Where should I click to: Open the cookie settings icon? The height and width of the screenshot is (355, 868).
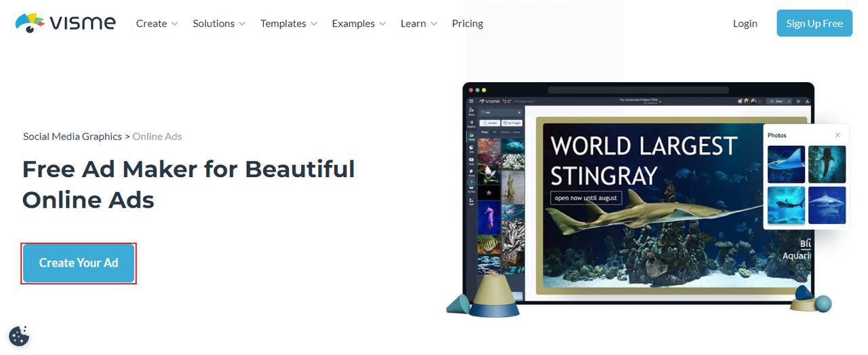click(19, 336)
